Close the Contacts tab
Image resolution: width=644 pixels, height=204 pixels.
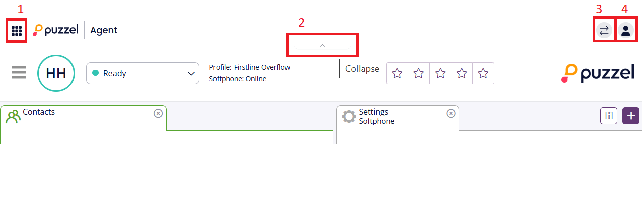(158, 113)
